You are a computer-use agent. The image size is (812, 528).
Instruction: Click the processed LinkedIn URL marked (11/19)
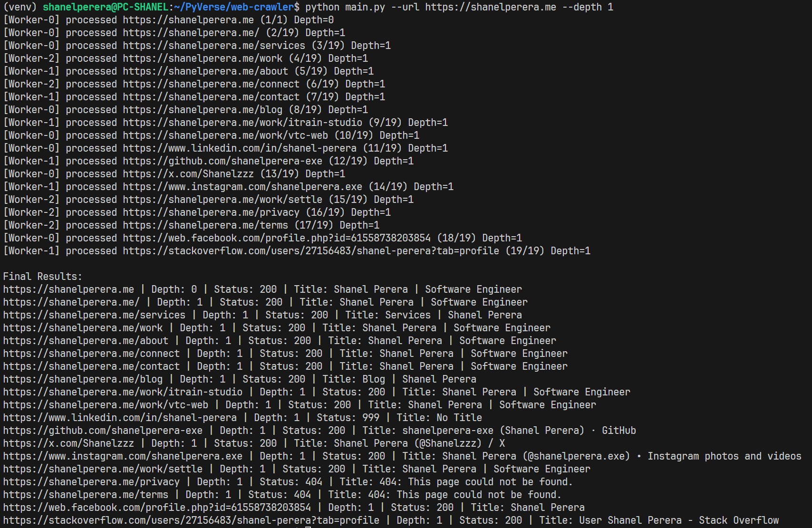(240, 148)
